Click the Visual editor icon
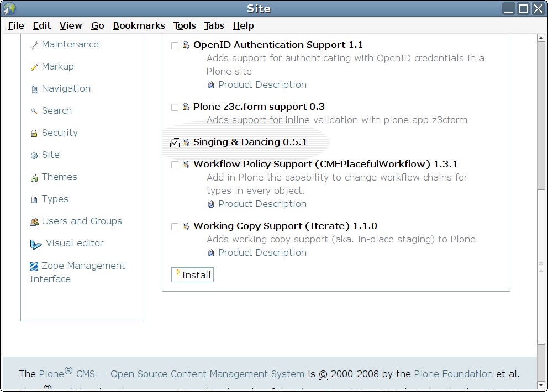The height and width of the screenshot is (392, 548). point(36,244)
